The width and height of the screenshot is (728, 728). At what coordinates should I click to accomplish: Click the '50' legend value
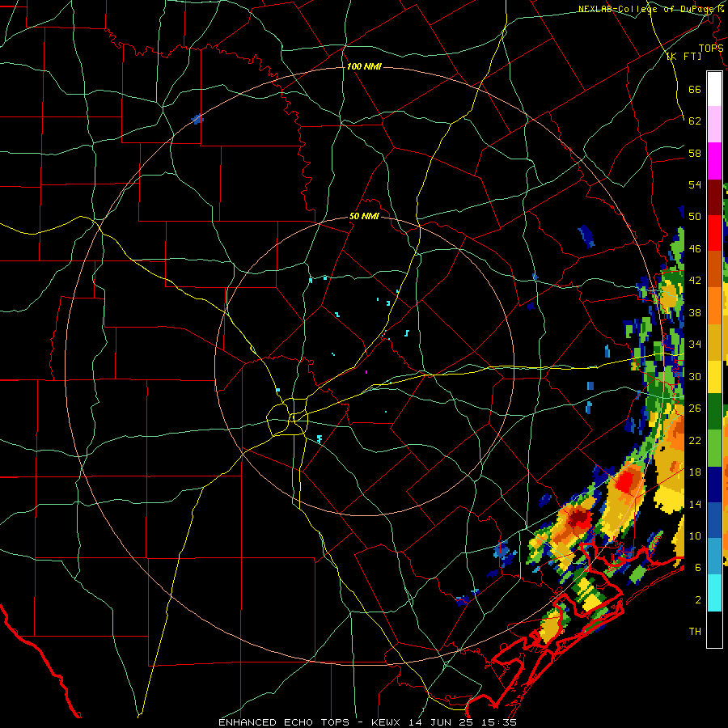[x=695, y=217]
